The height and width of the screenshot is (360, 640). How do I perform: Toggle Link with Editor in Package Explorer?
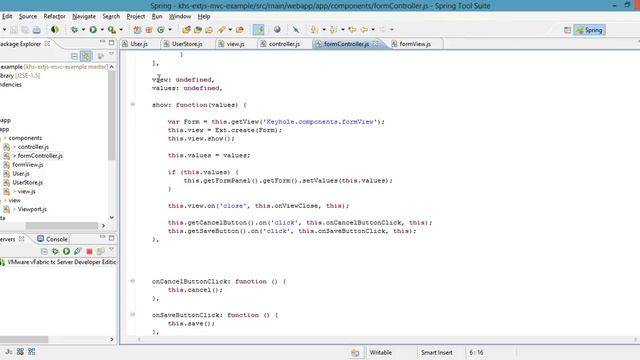(x=85, y=56)
